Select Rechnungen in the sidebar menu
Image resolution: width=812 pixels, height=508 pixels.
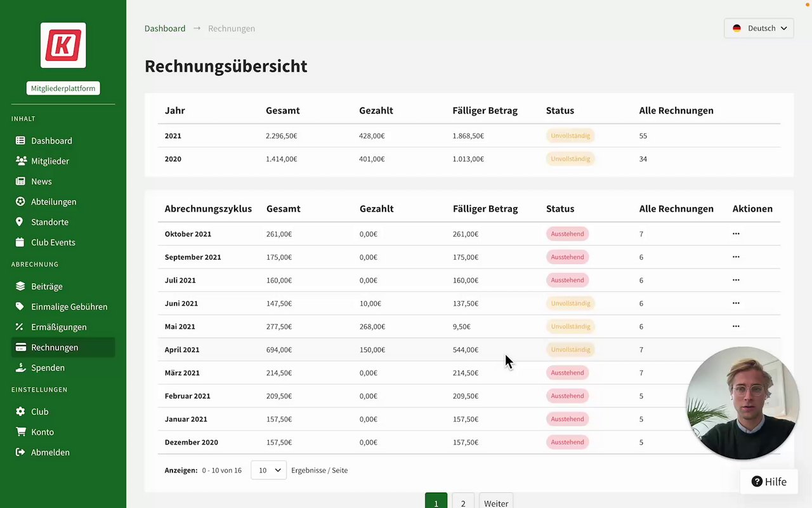[x=55, y=347]
